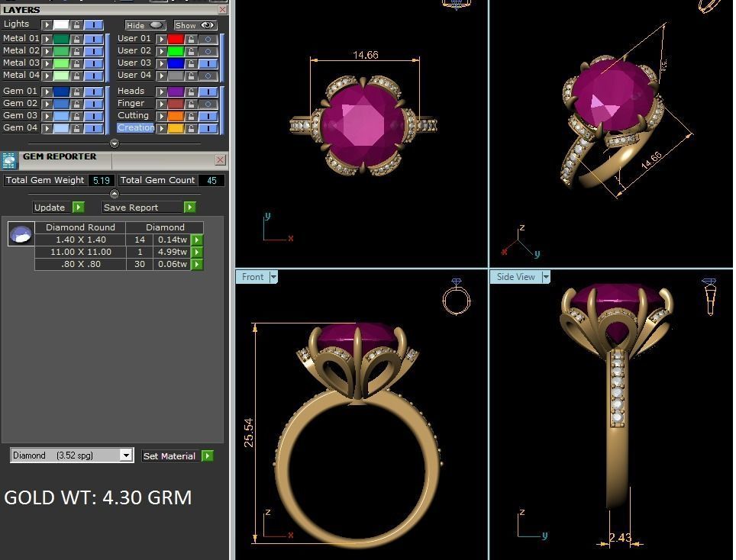Click the orange Cutting layer color swatch

click(176, 116)
